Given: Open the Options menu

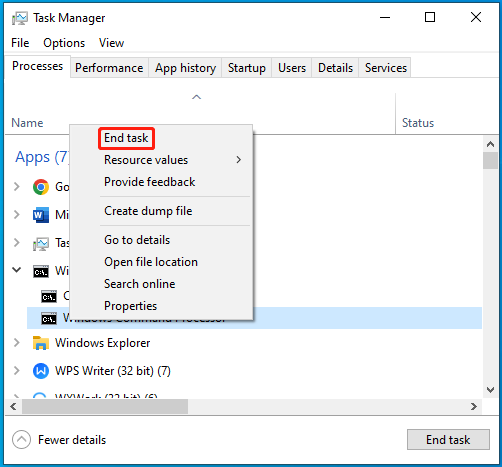Looking at the screenshot, I should [x=64, y=43].
